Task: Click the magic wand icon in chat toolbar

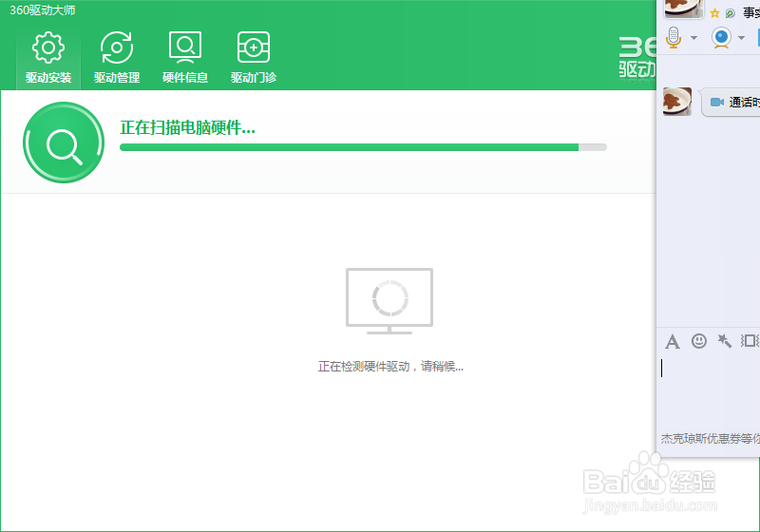Action: coord(724,341)
